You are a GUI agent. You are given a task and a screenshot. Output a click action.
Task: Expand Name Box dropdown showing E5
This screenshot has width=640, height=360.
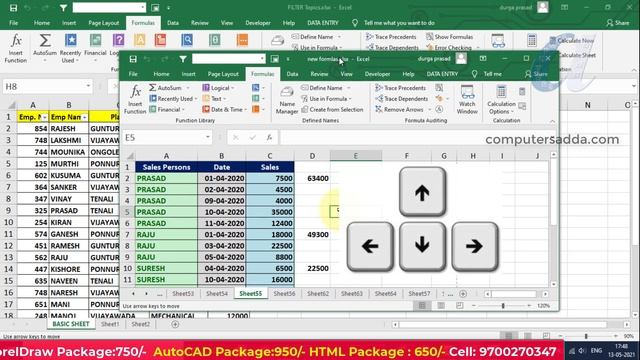point(208,137)
